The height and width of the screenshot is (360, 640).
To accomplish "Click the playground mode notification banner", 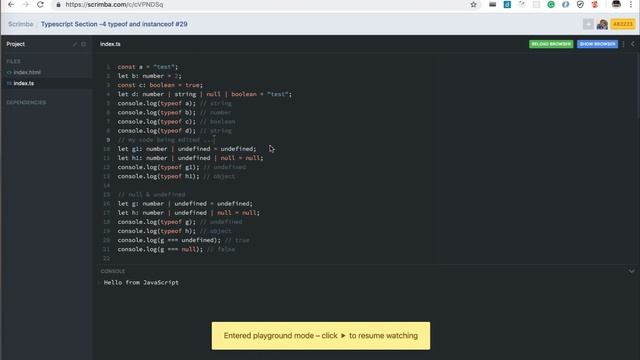I will tap(321, 336).
